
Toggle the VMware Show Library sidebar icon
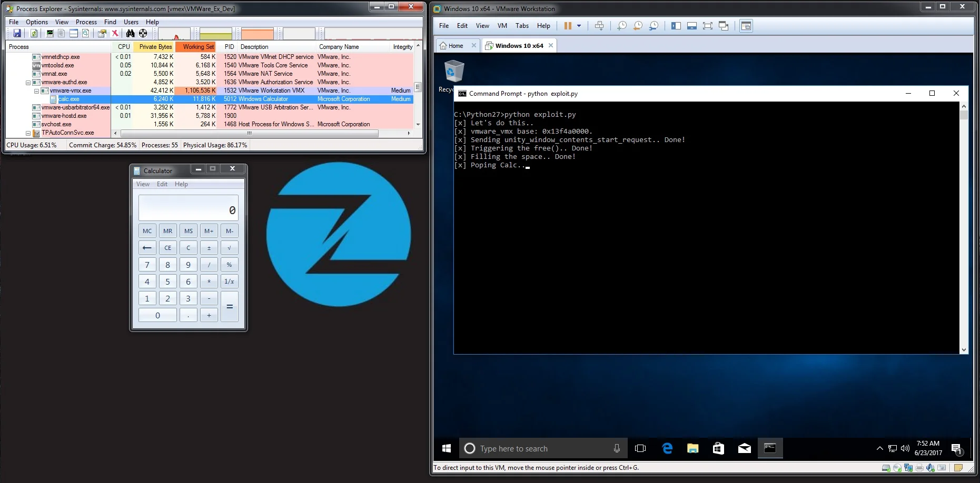676,26
